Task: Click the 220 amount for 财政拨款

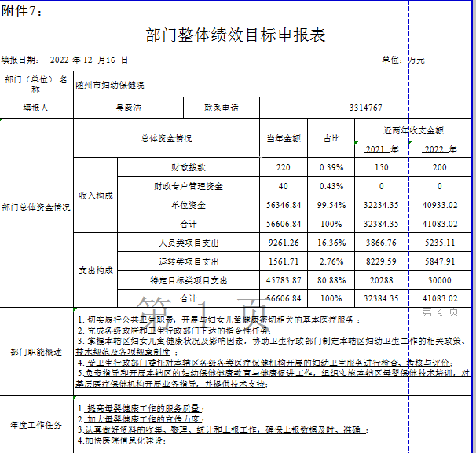Action: [284, 167]
